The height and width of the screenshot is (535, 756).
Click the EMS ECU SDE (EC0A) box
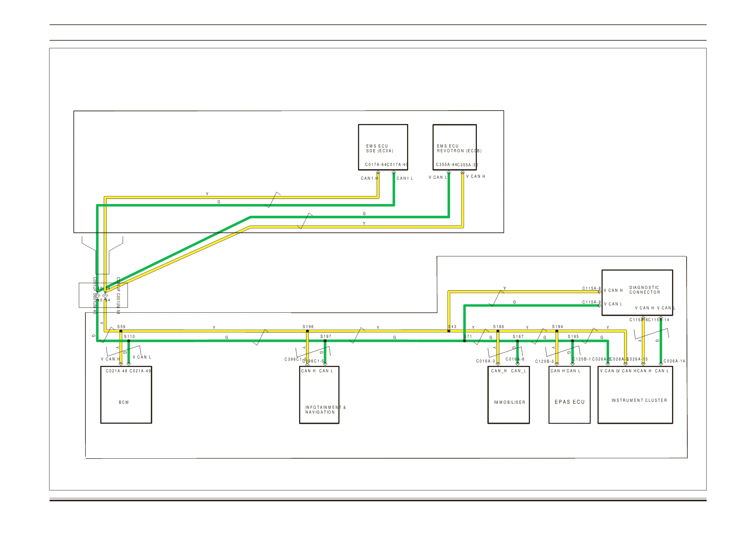[x=383, y=147]
